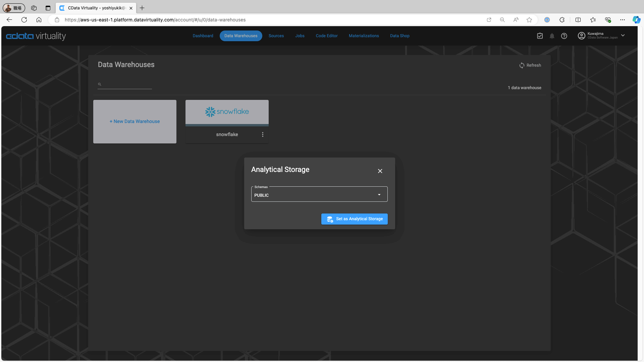Click the CData Virtuality logo
This screenshot has width=644, height=362.
click(36, 36)
